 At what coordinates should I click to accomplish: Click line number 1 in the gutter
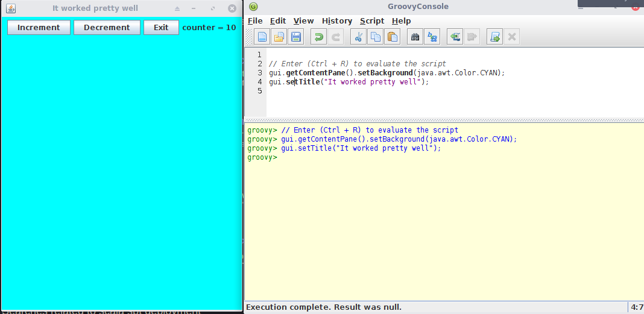[259, 55]
